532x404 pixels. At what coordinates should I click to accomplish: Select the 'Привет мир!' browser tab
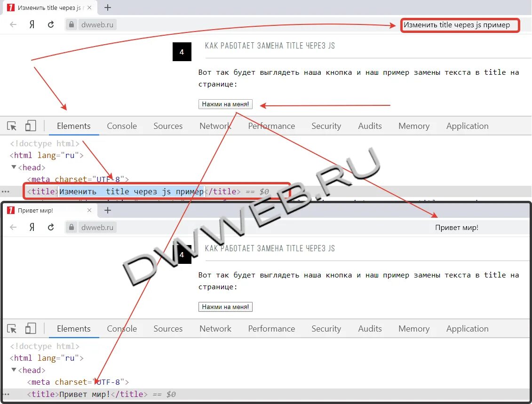click(49, 210)
